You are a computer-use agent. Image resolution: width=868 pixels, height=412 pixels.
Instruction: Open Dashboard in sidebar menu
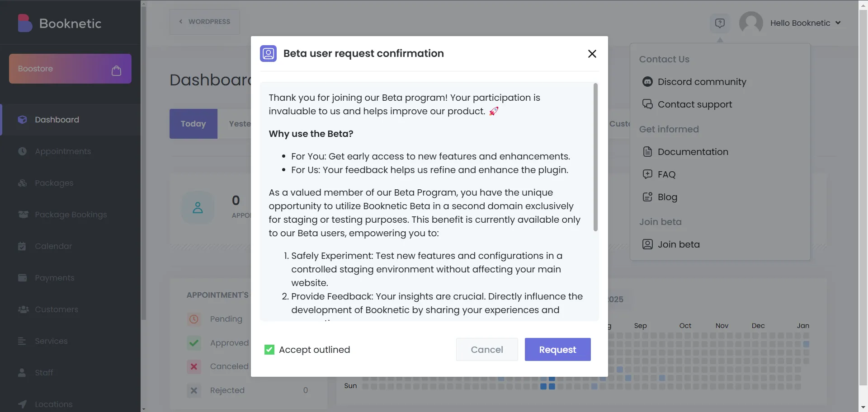[71, 120]
